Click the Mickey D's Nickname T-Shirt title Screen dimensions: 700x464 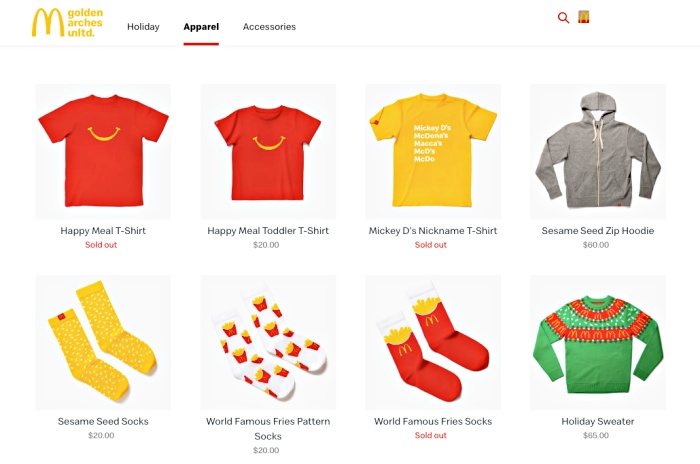(x=433, y=231)
